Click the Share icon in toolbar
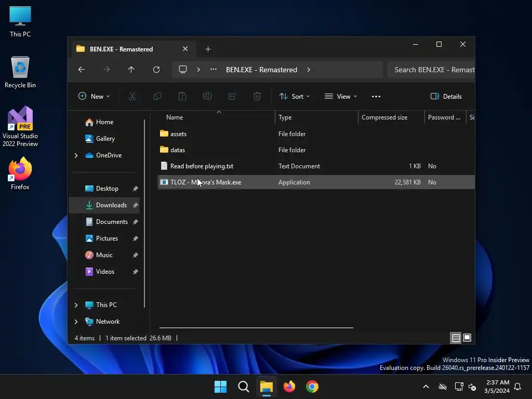Viewport: 532px width, 399px height. (232, 96)
